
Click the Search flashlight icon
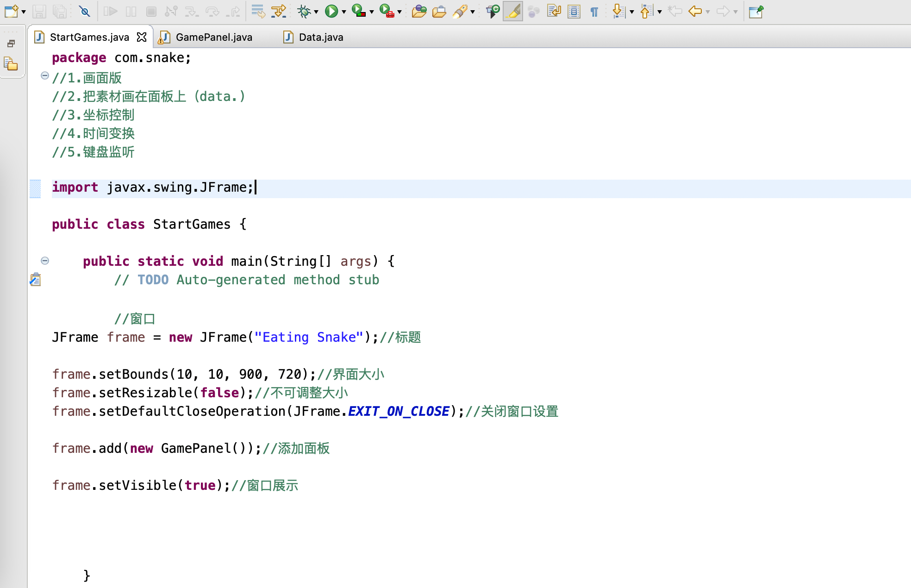[460, 11]
